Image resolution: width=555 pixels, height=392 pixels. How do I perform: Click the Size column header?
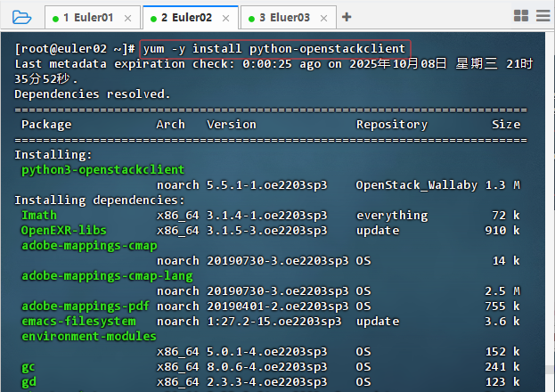point(506,125)
